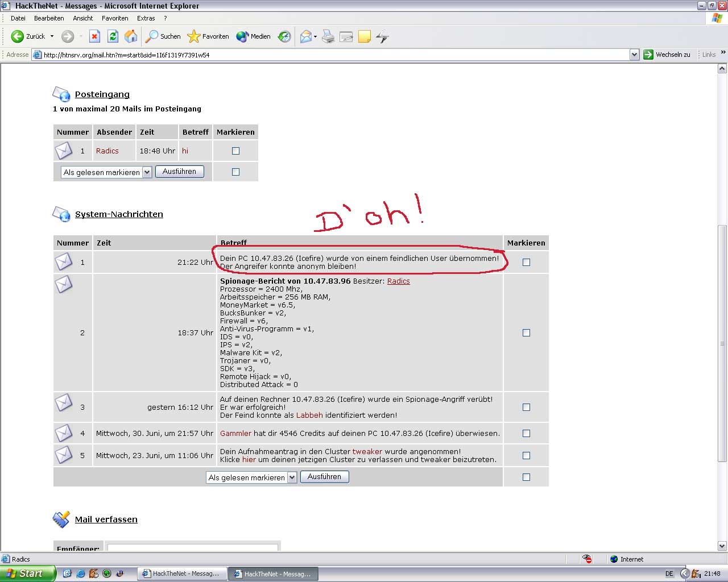The image size is (728, 582).
Task: Expand the address bar dropdown arrow
Action: pos(634,55)
